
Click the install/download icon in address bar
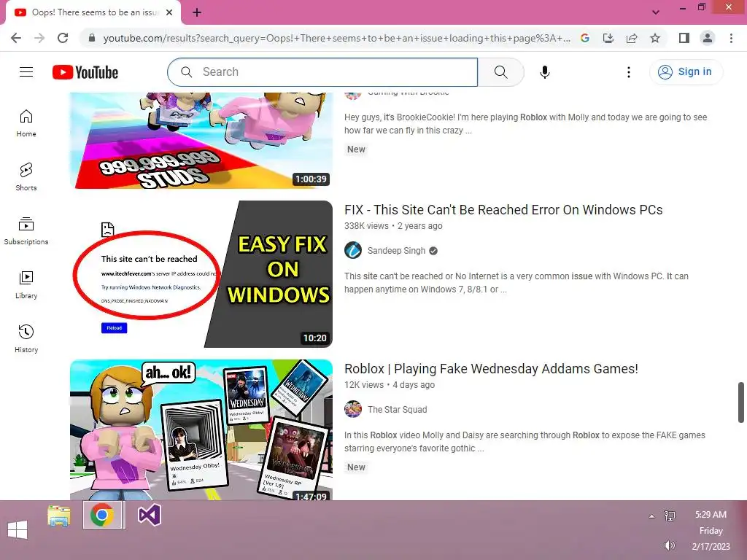pos(608,38)
